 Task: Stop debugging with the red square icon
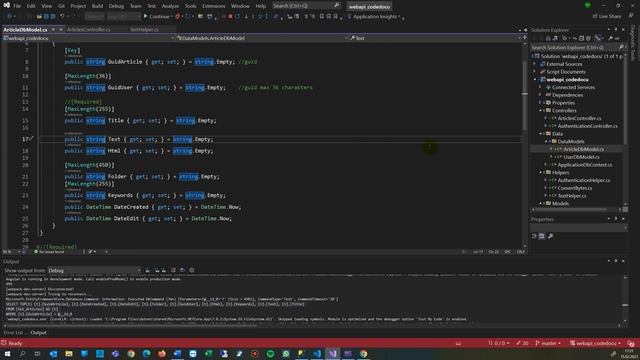230,16
